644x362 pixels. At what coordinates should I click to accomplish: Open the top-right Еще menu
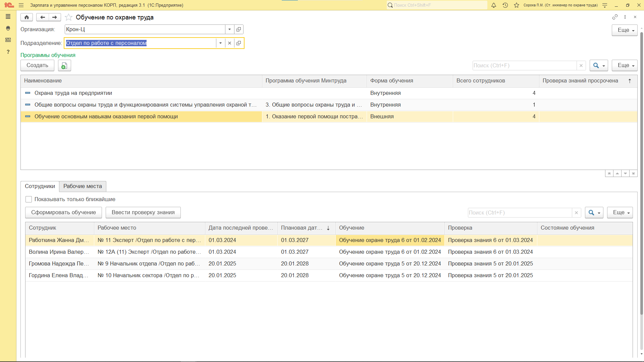coord(624,30)
